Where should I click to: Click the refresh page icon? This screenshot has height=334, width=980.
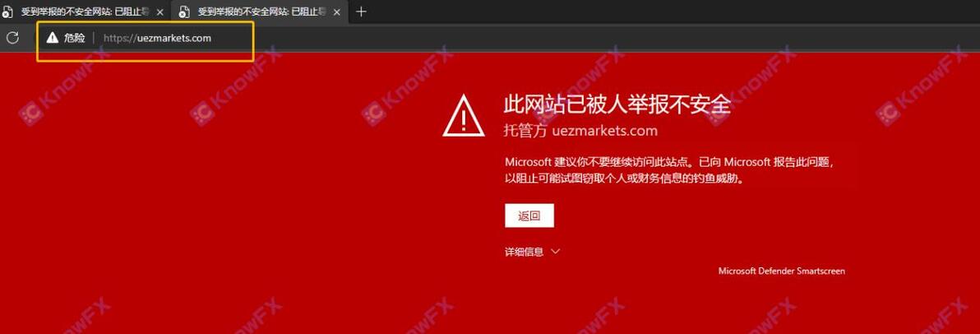click(x=12, y=38)
